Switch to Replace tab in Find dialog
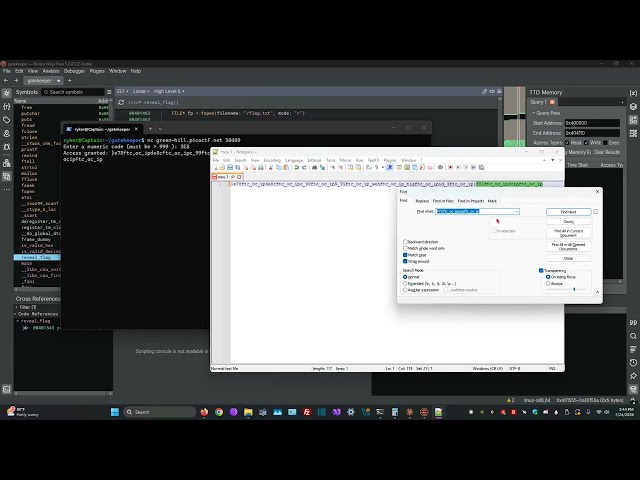Viewport: 640px width, 480px height. pos(422,201)
